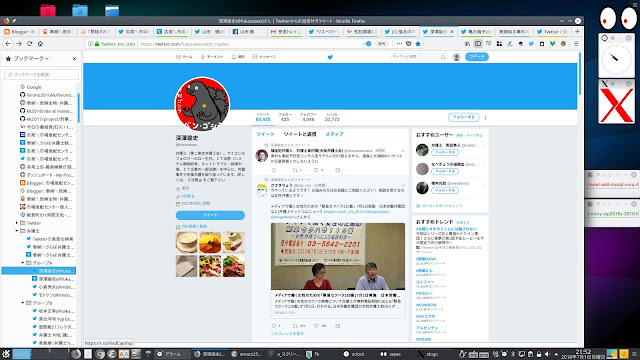Open the Firefox home page icon
This screenshot has width=640, height=360.
click(x=40, y=44)
